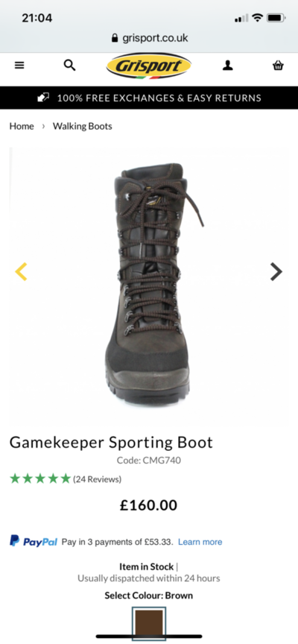Open the shopping basket icon
The image size is (298, 644).
point(279,66)
